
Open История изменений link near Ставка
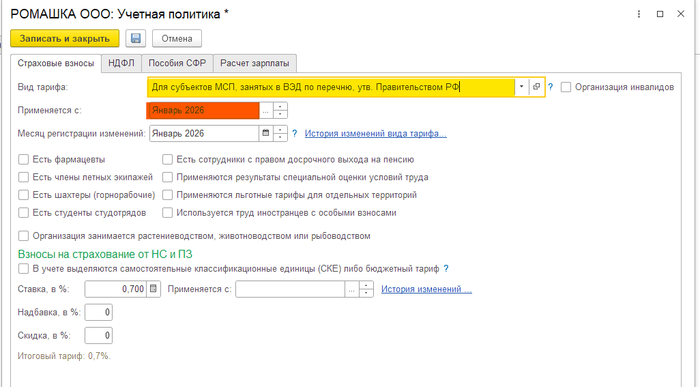click(426, 289)
